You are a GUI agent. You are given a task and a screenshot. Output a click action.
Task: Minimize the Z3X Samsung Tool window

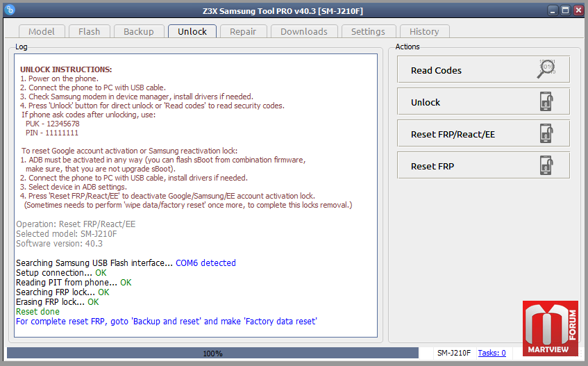[552, 10]
